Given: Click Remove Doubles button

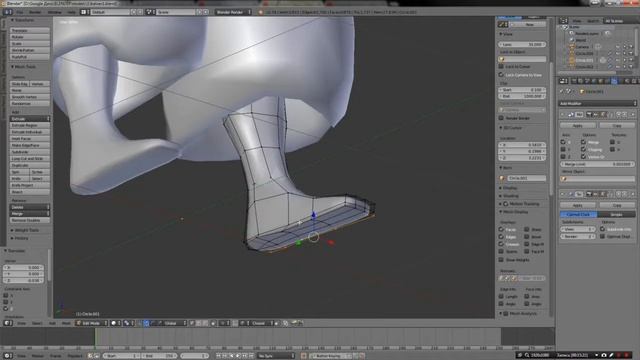Looking at the screenshot, I should [30, 220].
